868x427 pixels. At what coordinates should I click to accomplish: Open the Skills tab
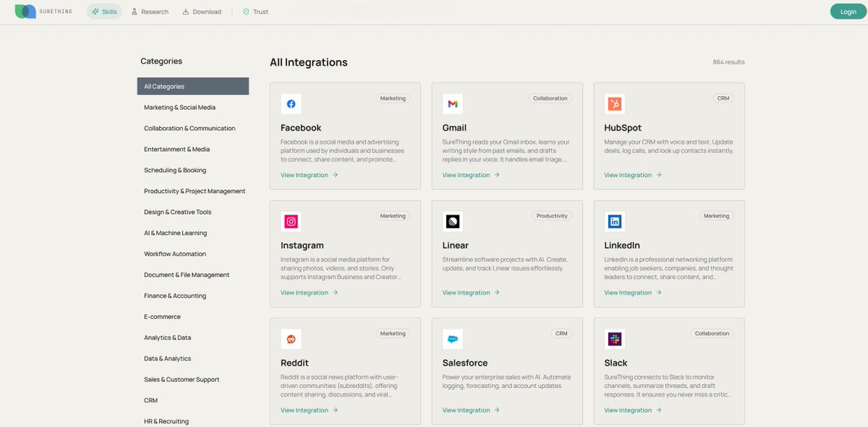(104, 12)
